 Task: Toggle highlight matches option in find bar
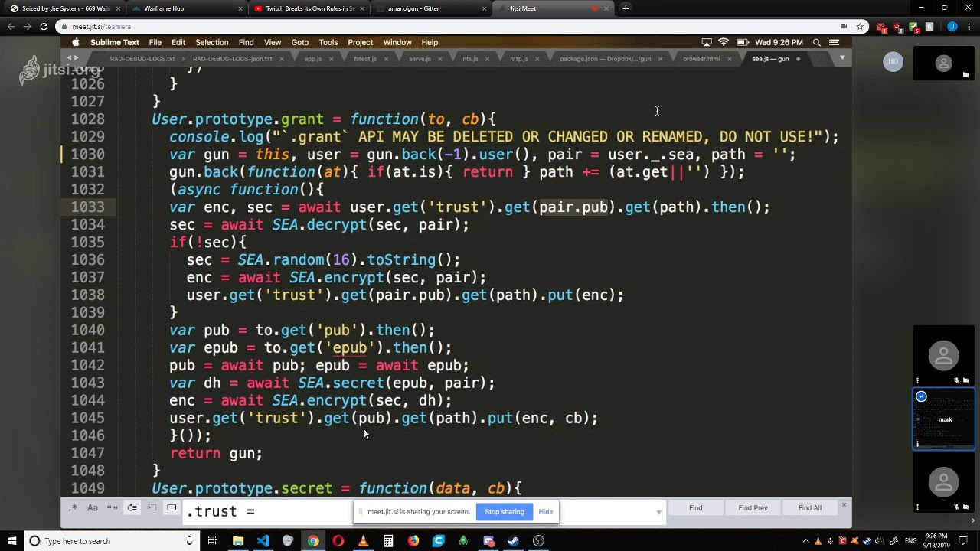(x=171, y=508)
